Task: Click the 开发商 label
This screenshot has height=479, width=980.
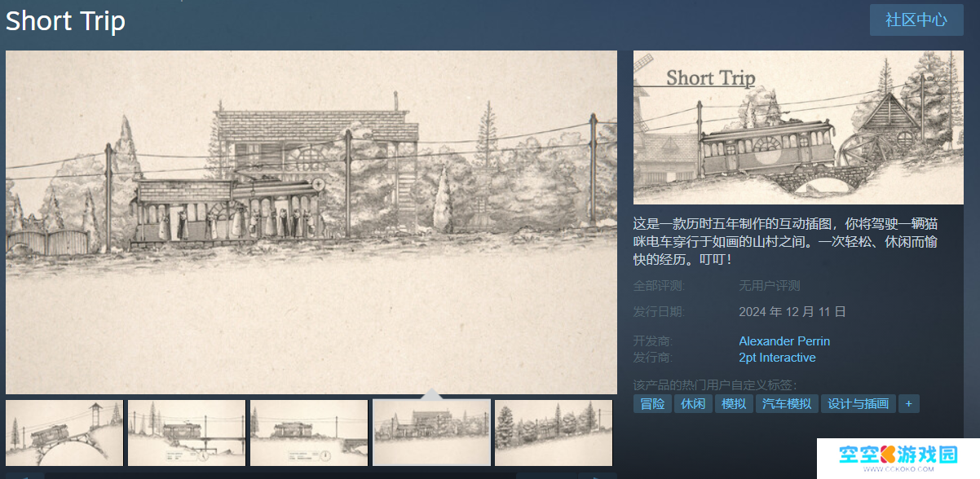Action: point(653,341)
